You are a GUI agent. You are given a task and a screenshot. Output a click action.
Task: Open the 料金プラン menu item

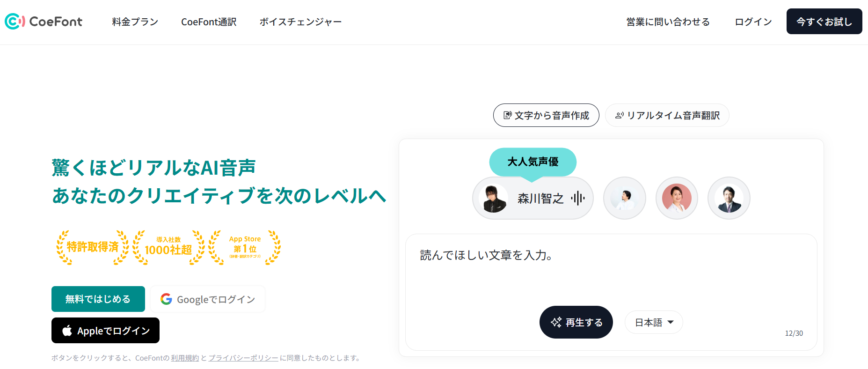134,22
